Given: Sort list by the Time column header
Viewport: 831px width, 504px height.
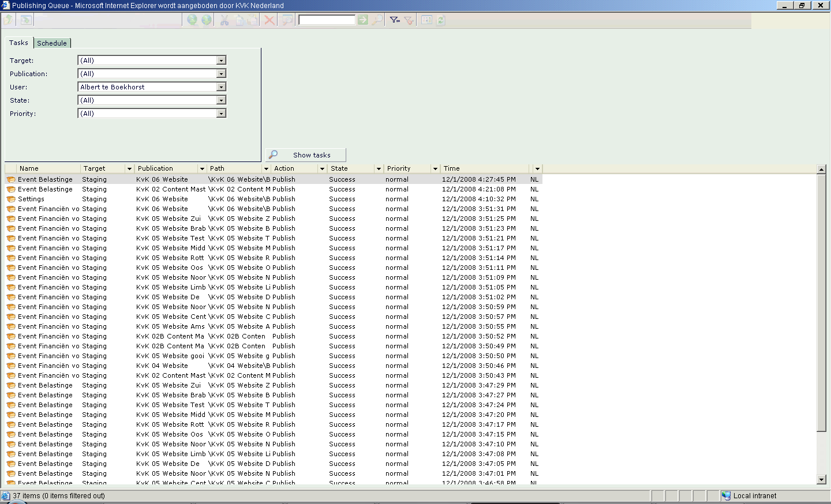Looking at the screenshot, I should tap(452, 169).
